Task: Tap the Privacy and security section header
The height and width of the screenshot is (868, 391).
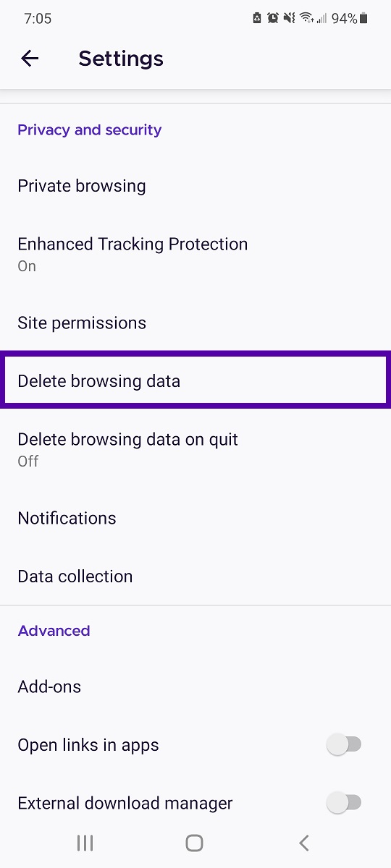Action: (x=90, y=130)
